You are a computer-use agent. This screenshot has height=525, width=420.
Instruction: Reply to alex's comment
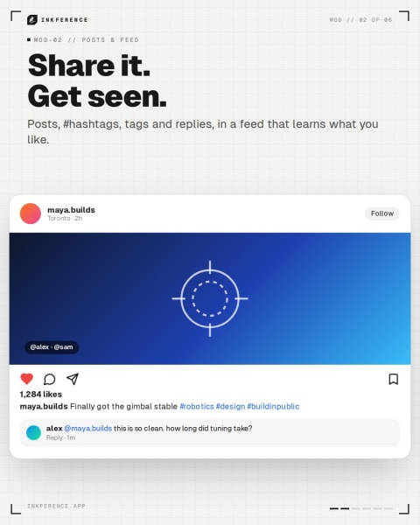(54, 437)
